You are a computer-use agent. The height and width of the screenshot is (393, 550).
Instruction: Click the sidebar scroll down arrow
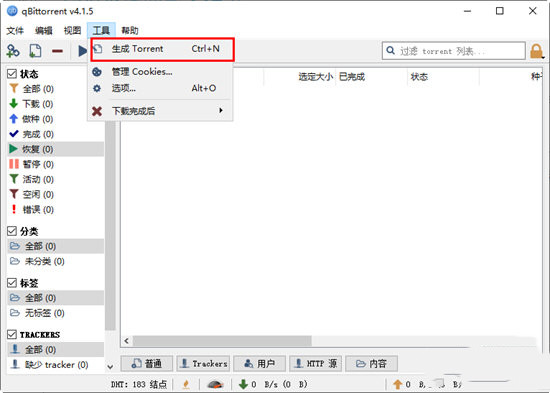110,367
